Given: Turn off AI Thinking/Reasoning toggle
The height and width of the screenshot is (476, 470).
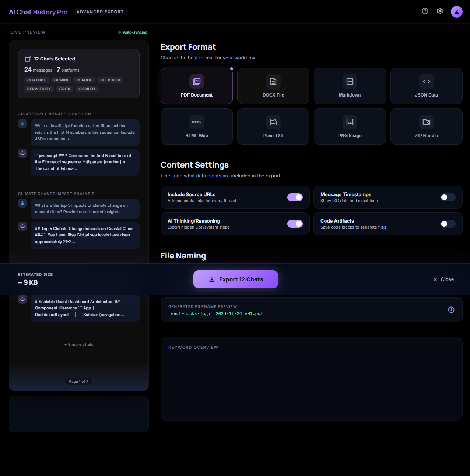Looking at the screenshot, I should point(295,224).
